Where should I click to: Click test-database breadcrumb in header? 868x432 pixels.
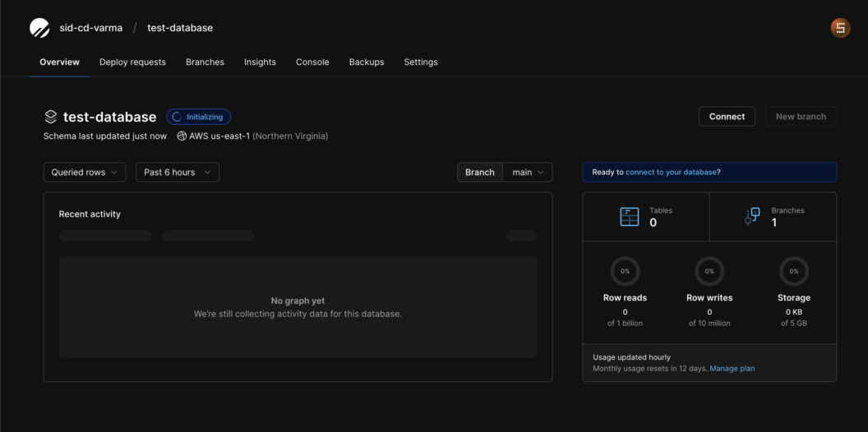pos(180,28)
